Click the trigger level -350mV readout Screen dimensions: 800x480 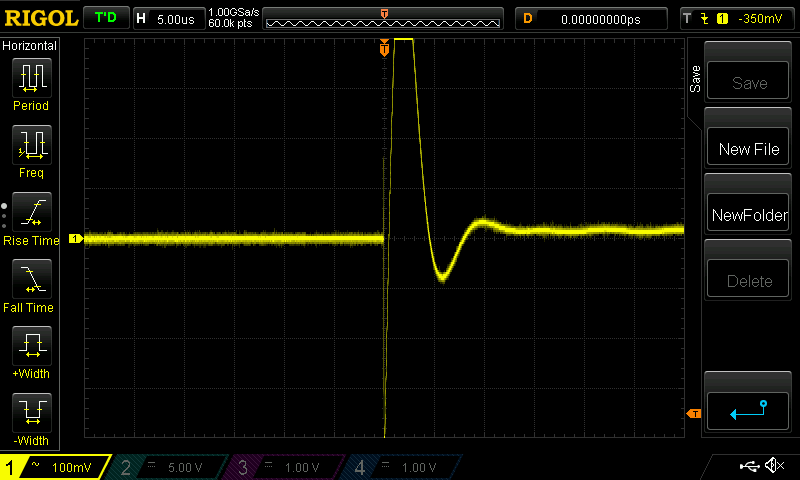[760, 19]
